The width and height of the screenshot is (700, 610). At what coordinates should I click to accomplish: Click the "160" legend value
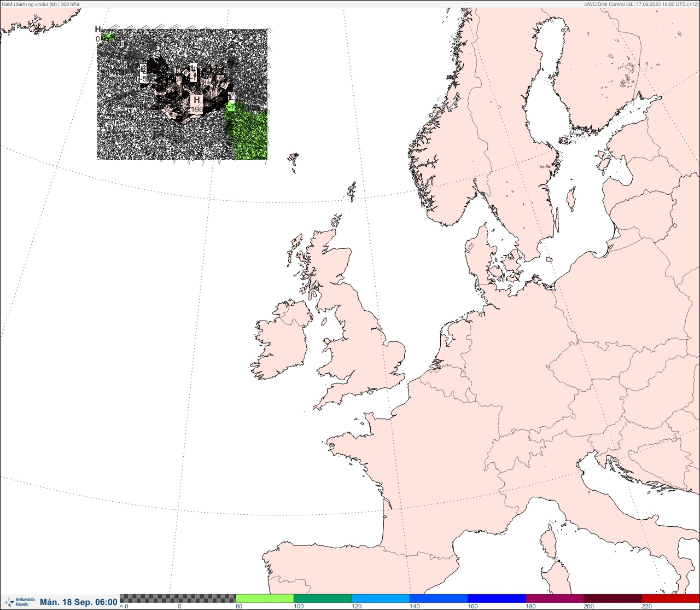tap(472, 606)
